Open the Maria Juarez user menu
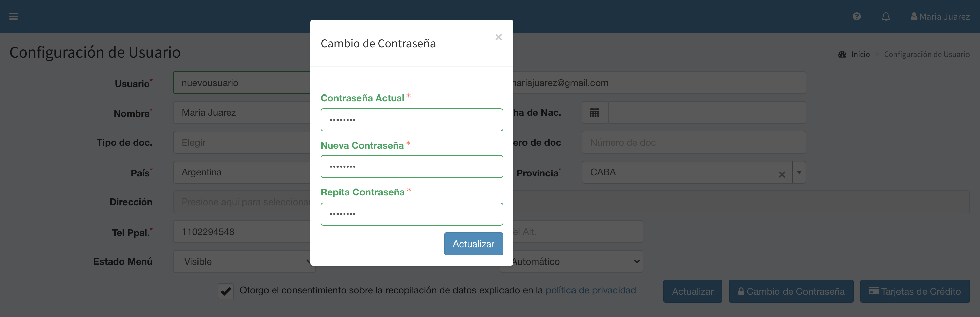The image size is (980, 317). 940,16
